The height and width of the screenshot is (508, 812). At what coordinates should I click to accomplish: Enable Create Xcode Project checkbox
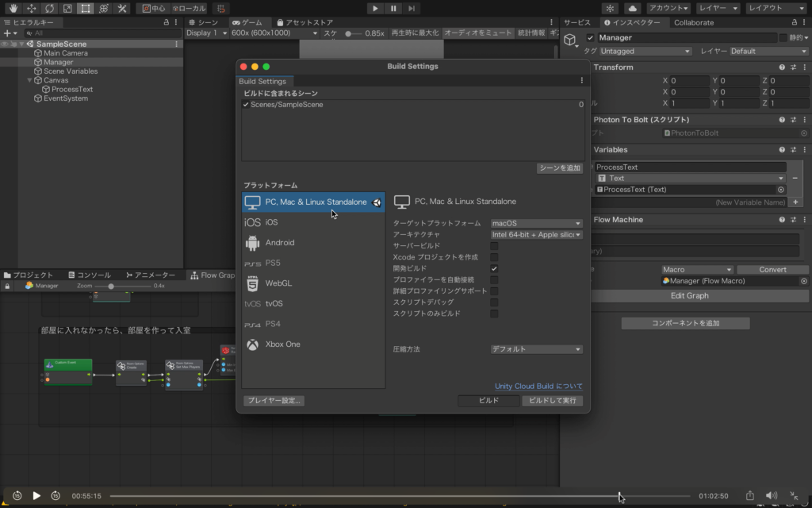(x=494, y=258)
